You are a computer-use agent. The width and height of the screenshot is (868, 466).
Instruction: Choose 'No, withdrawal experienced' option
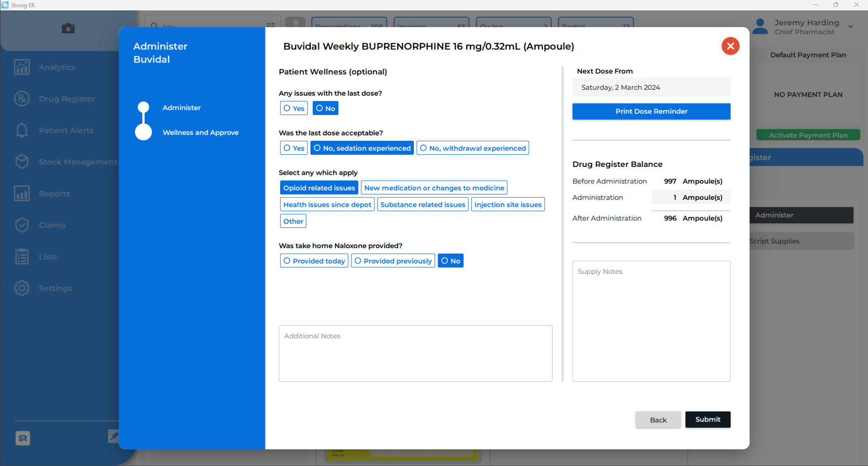[x=472, y=148]
